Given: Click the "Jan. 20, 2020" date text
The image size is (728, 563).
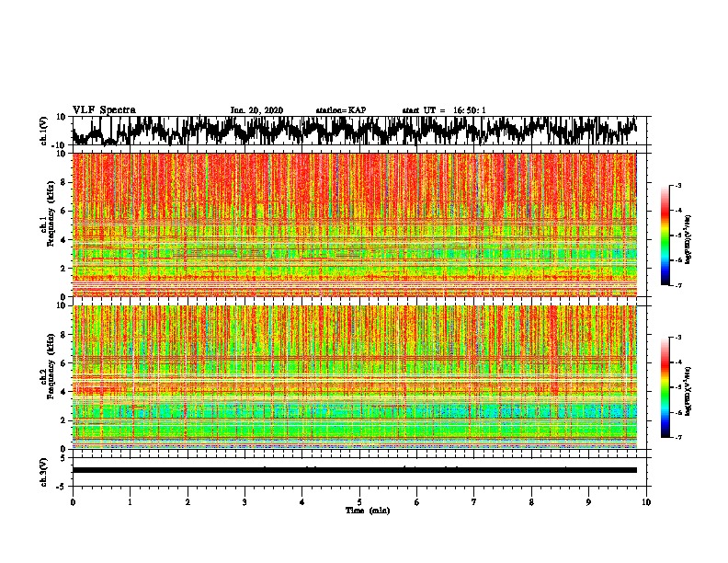Looking at the screenshot, I should coord(256,110).
